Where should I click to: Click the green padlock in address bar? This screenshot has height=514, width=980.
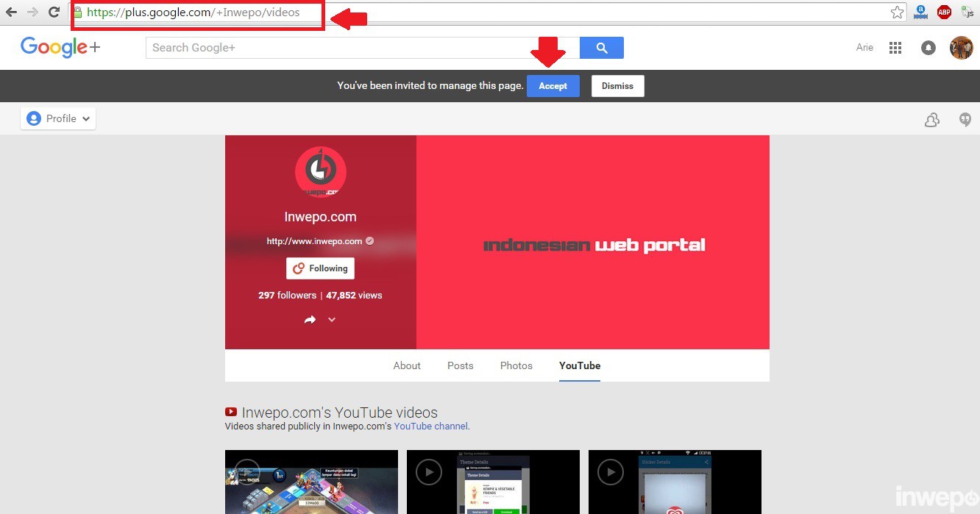click(78, 12)
